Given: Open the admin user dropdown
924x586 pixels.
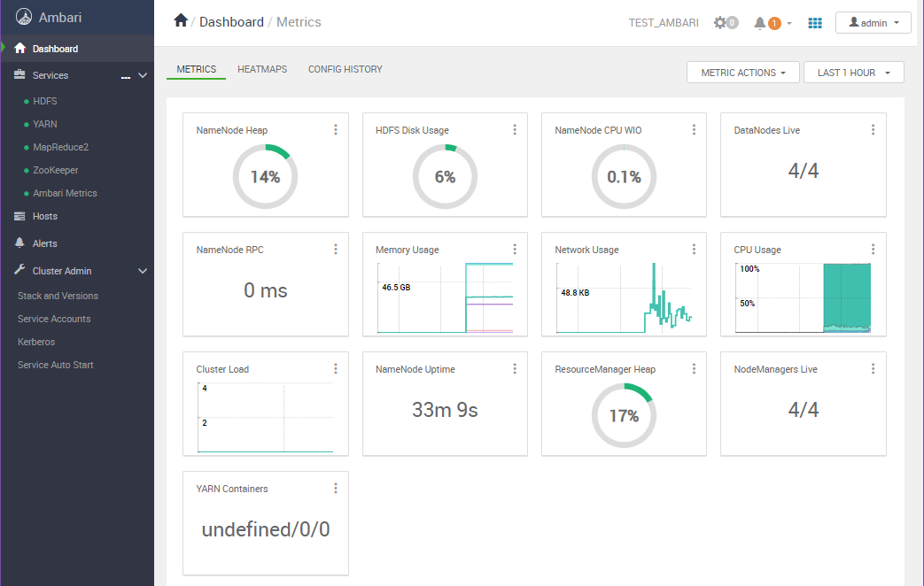Looking at the screenshot, I should pos(874,23).
